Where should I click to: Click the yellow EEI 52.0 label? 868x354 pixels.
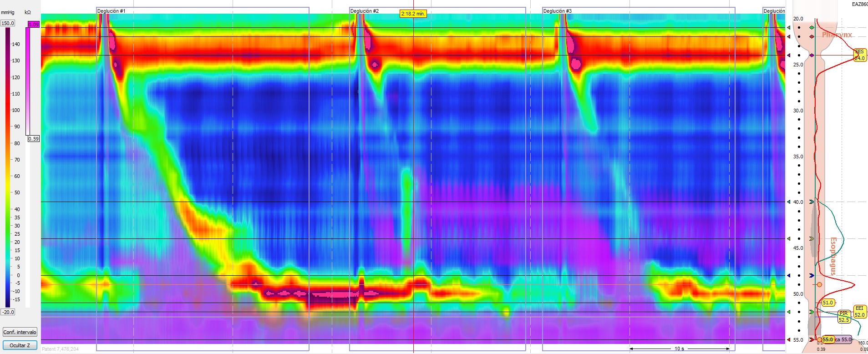(859, 312)
